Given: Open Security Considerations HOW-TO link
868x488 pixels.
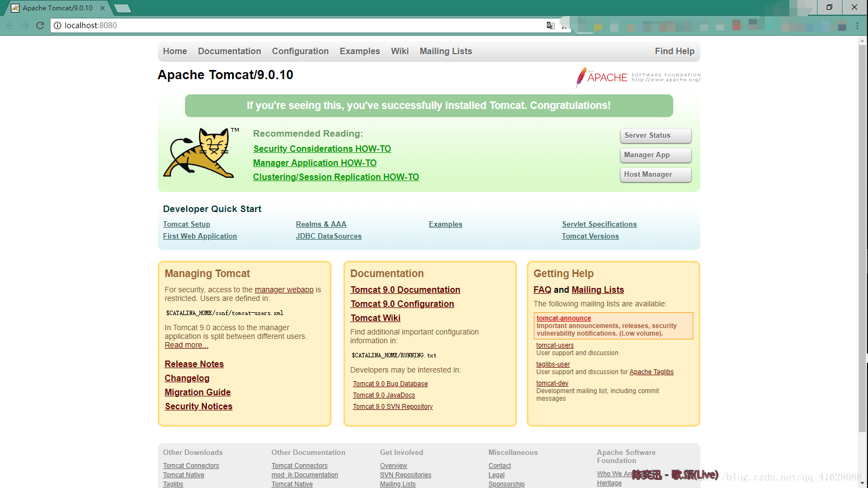Looking at the screenshot, I should point(322,149).
